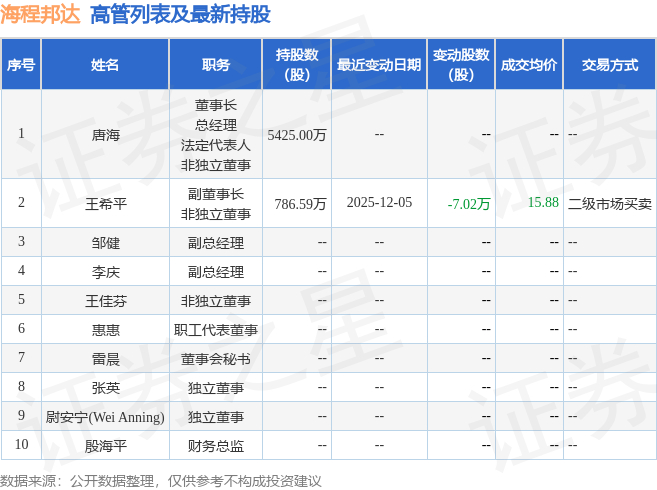
Task: Click the 财务总监 position
Action: [216, 446]
